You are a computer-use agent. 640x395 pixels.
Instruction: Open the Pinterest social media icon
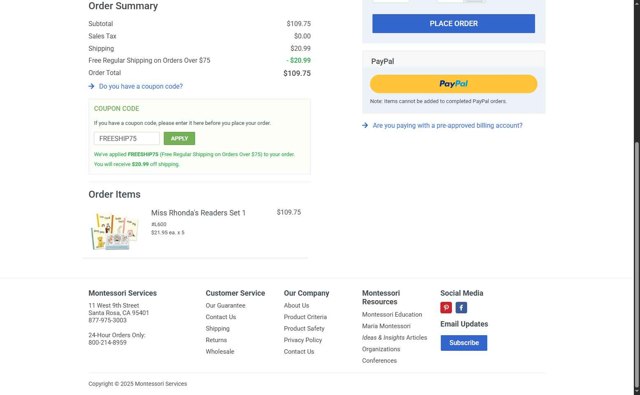[446, 307]
